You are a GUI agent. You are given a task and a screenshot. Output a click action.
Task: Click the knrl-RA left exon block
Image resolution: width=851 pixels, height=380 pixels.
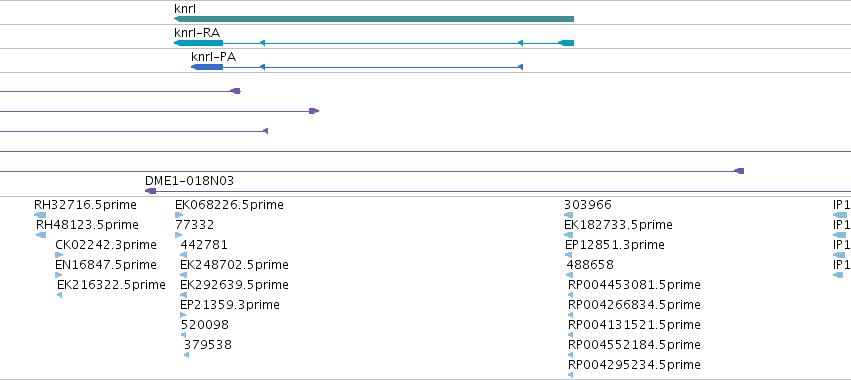(198, 43)
